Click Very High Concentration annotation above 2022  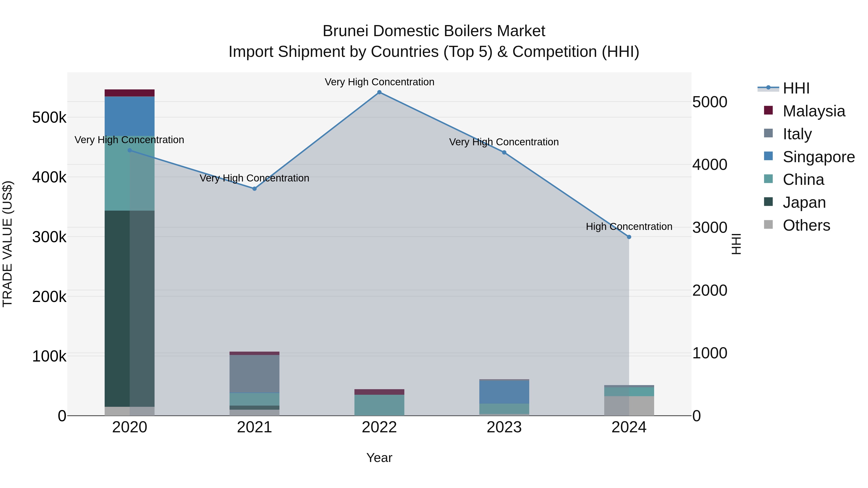380,82
